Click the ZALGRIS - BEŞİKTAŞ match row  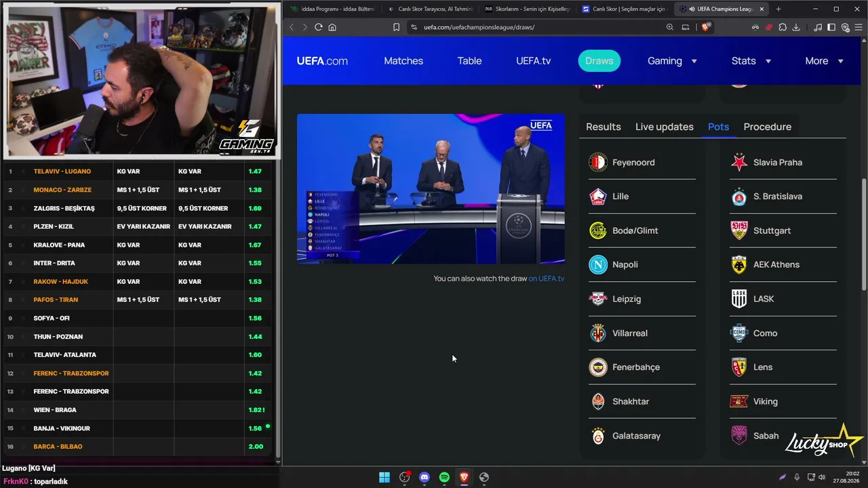tap(138, 208)
